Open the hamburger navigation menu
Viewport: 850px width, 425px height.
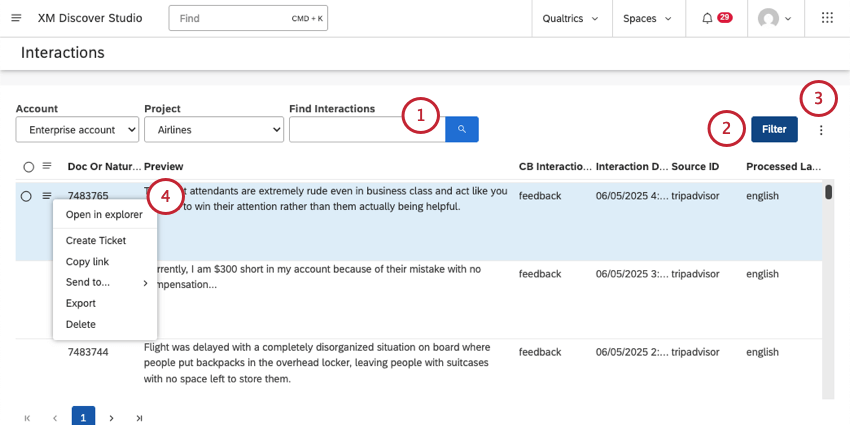(x=16, y=18)
